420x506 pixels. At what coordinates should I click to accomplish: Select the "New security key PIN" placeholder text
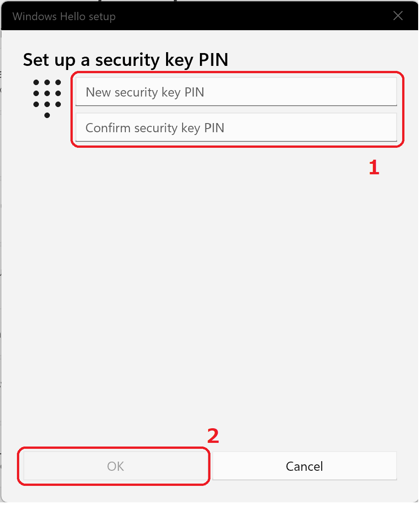point(145,92)
